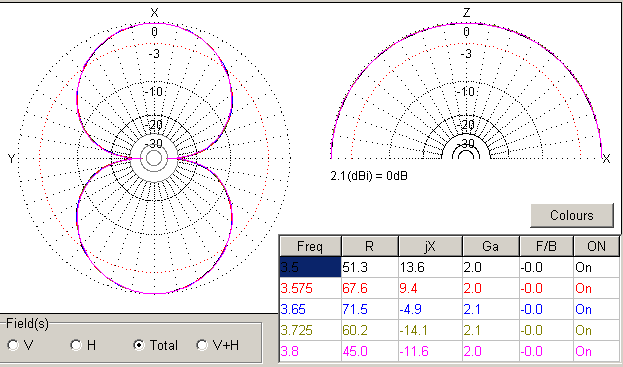Image resolution: width=623 pixels, height=367 pixels.
Task: Click Ga value in 3.65 row
Action: [x=491, y=309]
